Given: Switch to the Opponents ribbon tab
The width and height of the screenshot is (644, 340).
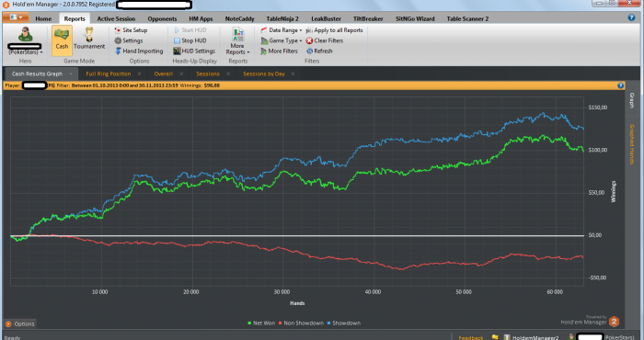Looking at the screenshot, I should (x=162, y=19).
